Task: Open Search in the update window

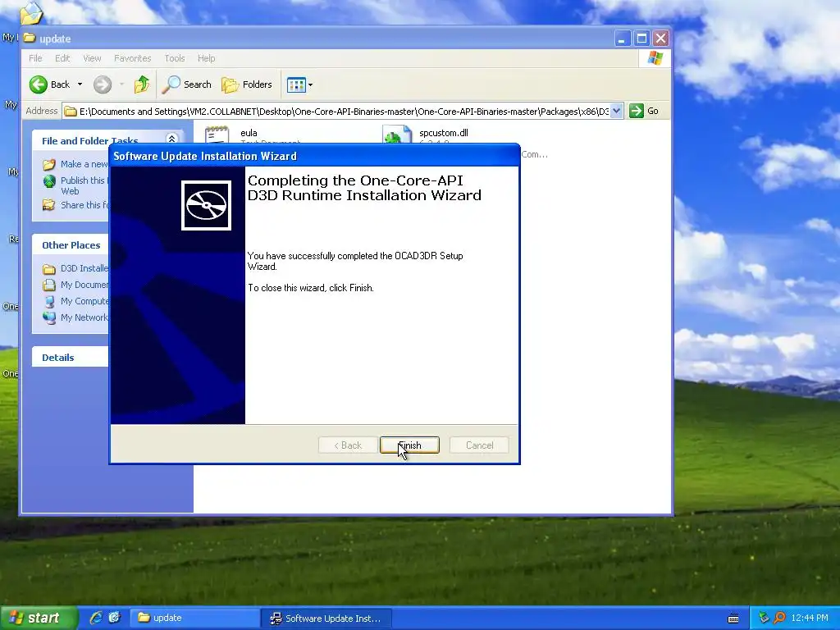Action: click(x=187, y=84)
